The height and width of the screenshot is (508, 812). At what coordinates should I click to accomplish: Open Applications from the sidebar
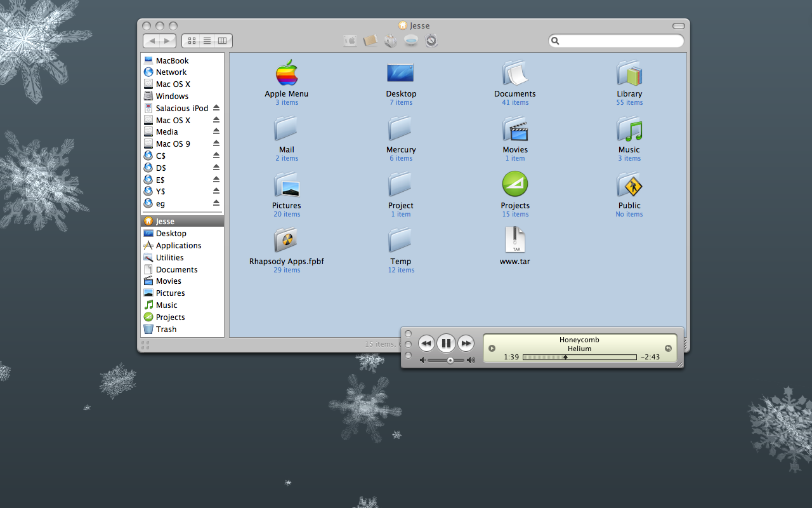tap(182, 245)
